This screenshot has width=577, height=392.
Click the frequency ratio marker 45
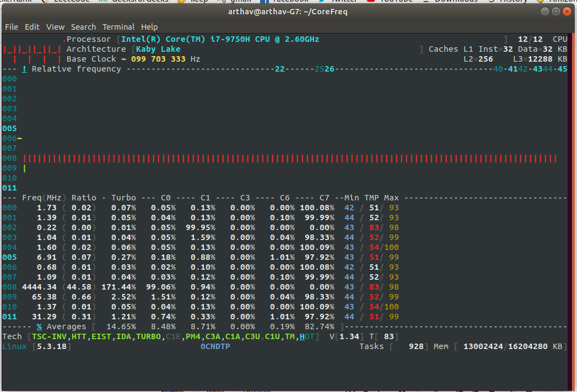(562, 69)
